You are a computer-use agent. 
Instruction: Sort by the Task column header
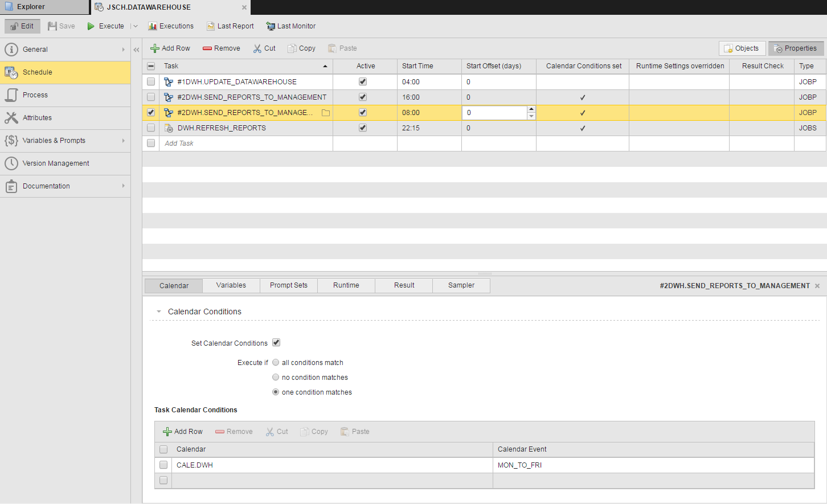(246, 66)
